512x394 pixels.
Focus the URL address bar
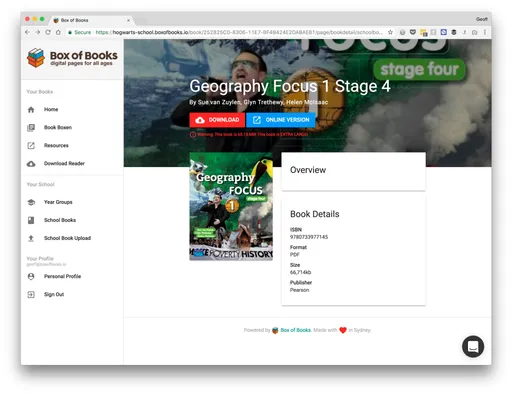[230, 32]
